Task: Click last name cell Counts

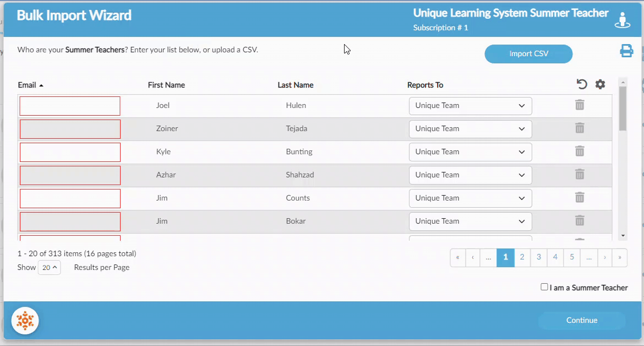Action: click(298, 198)
